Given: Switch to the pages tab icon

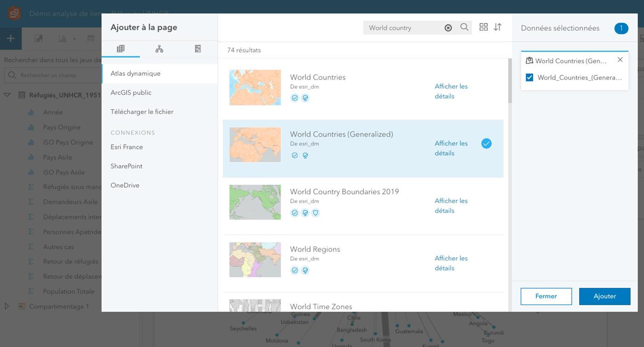Looking at the screenshot, I should point(198,49).
